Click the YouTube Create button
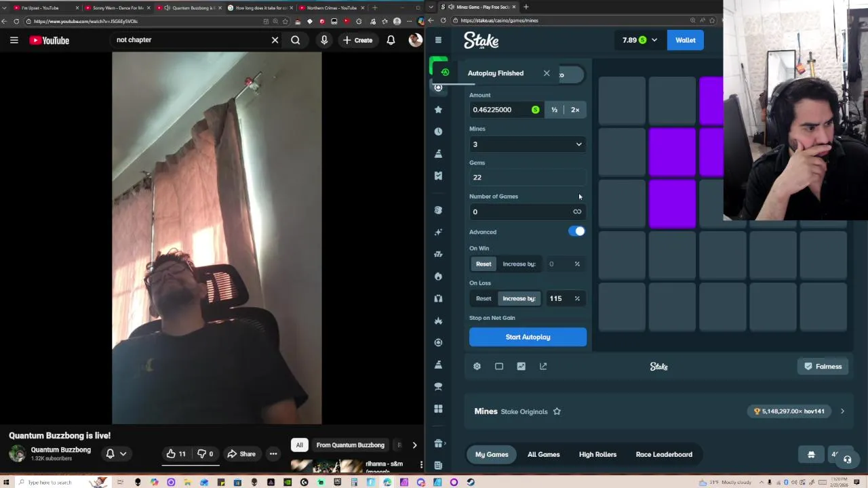868x488 pixels. point(357,40)
